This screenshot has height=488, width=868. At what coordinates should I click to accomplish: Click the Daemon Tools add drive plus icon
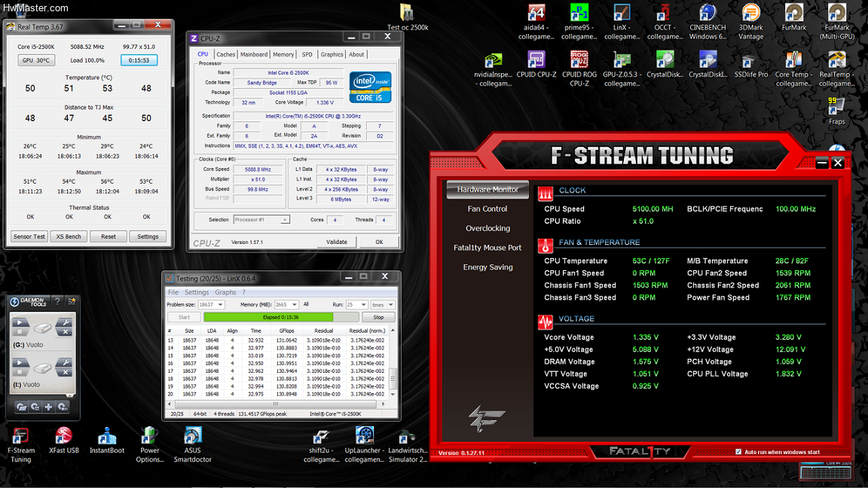point(49,407)
